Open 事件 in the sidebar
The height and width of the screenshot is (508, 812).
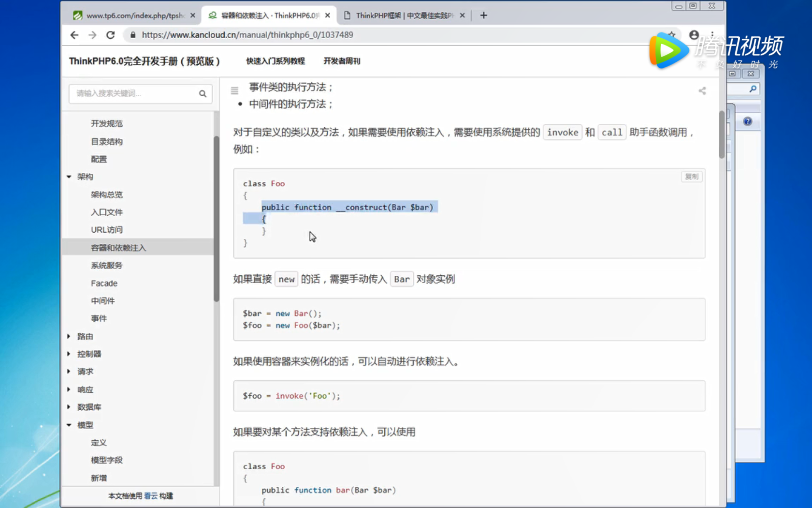pyautogui.click(x=99, y=318)
